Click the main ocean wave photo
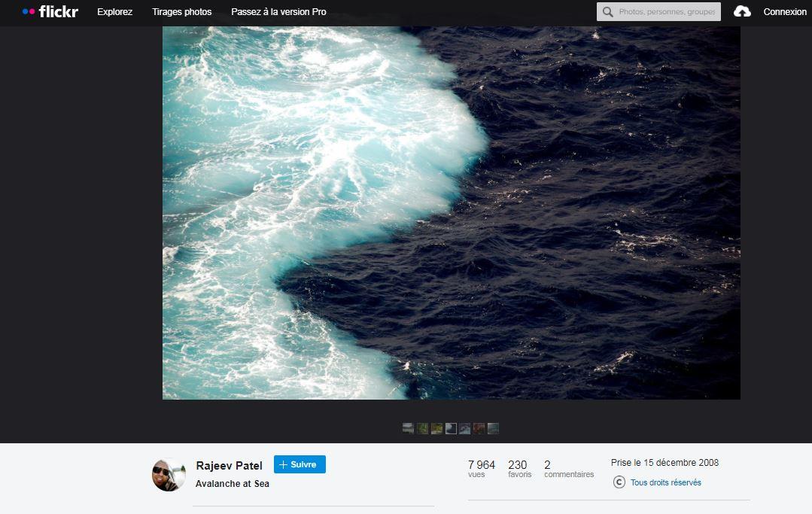812x514 pixels. 451,213
